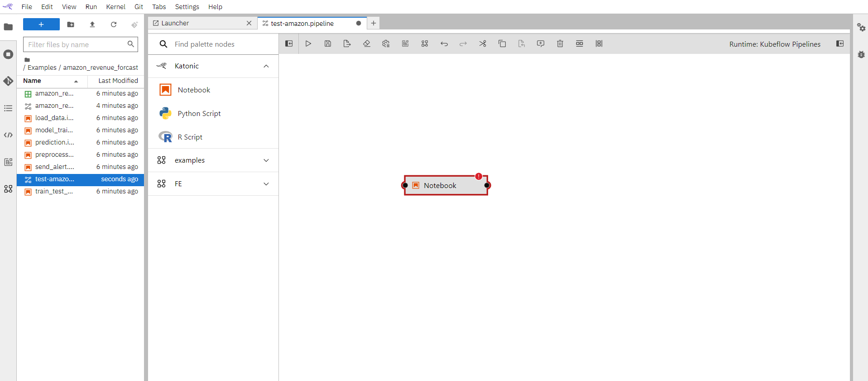Open the component catalogs sidebar icon

tap(8, 189)
